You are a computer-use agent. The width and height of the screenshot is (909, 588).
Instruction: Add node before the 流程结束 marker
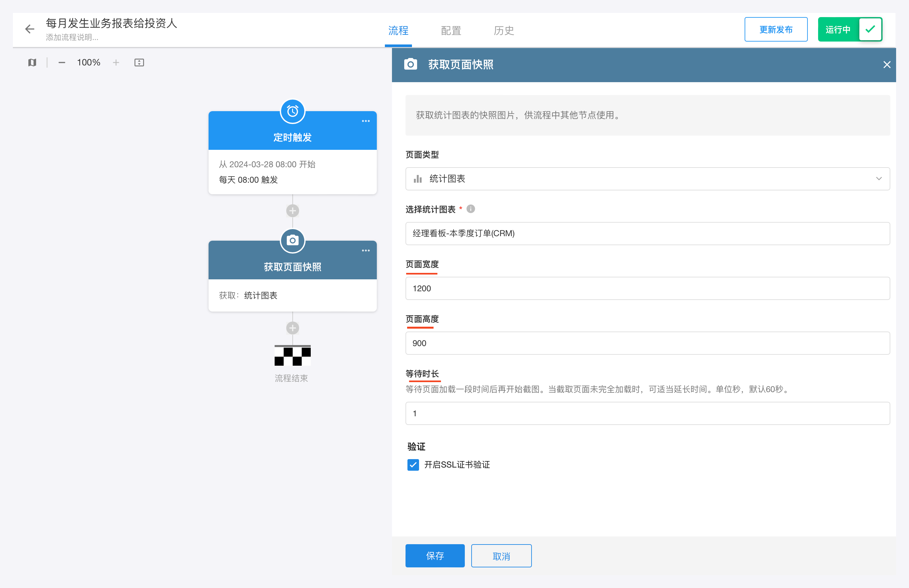(x=293, y=328)
